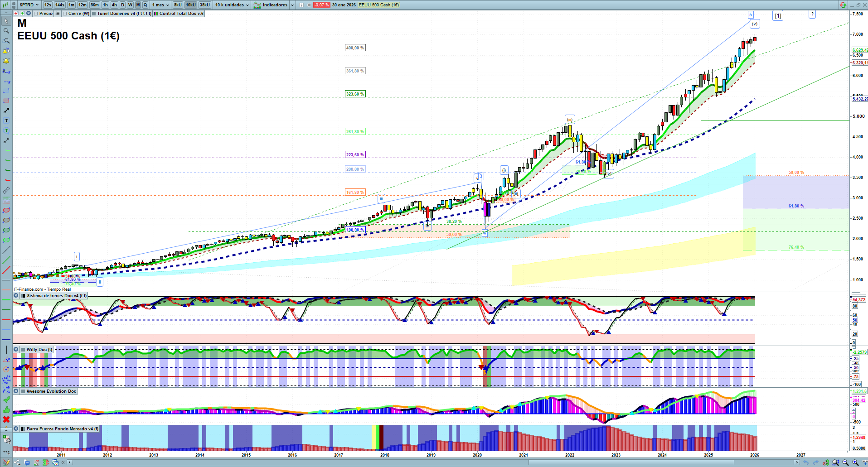Toggle the Tunel Domenec v4 indicator box
Image resolution: width=868 pixels, height=467 pixels.
(x=94, y=14)
